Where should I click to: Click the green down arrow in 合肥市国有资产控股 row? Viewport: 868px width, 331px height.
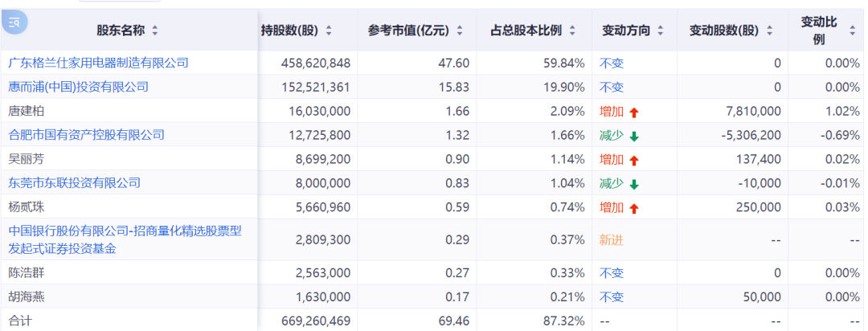click(x=634, y=136)
